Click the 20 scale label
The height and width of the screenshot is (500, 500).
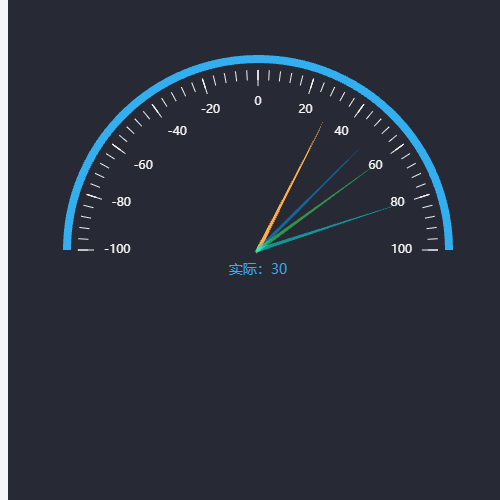305,109
